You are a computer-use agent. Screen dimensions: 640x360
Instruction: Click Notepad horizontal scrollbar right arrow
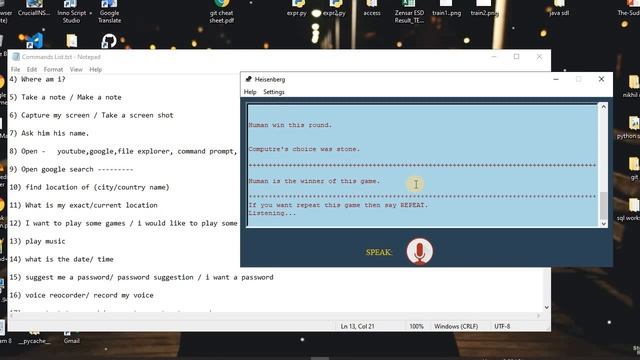point(539,316)
